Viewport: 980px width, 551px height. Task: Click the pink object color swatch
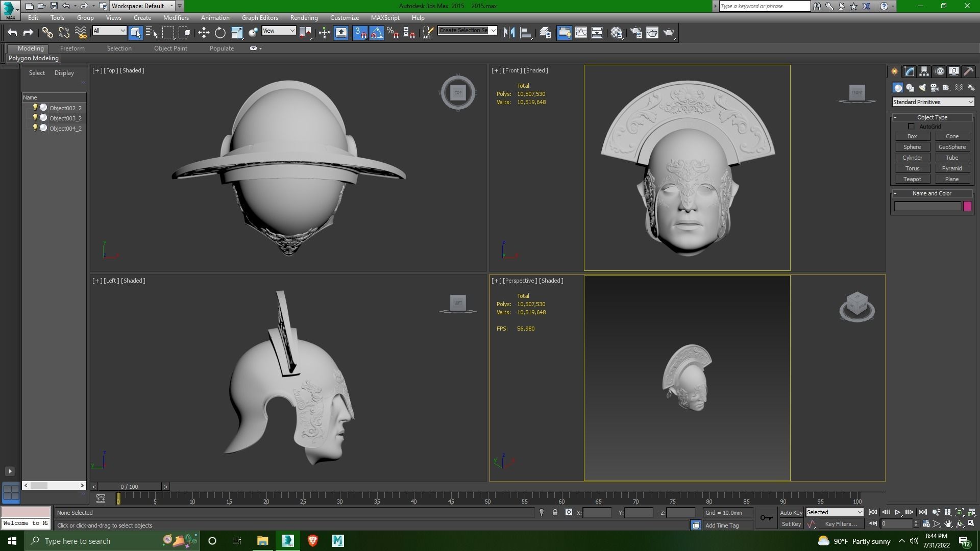(x=967, y=207)
